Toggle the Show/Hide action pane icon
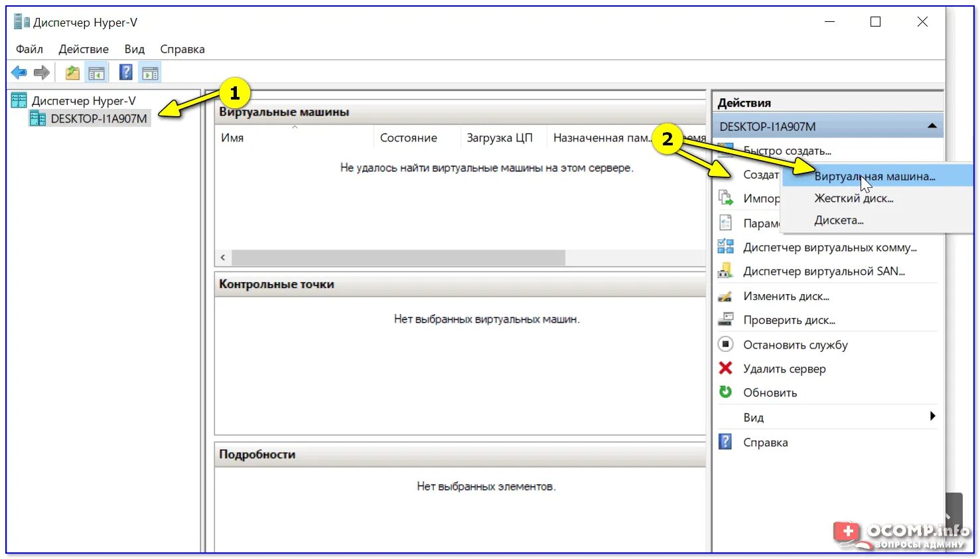 tap(150, 72)
